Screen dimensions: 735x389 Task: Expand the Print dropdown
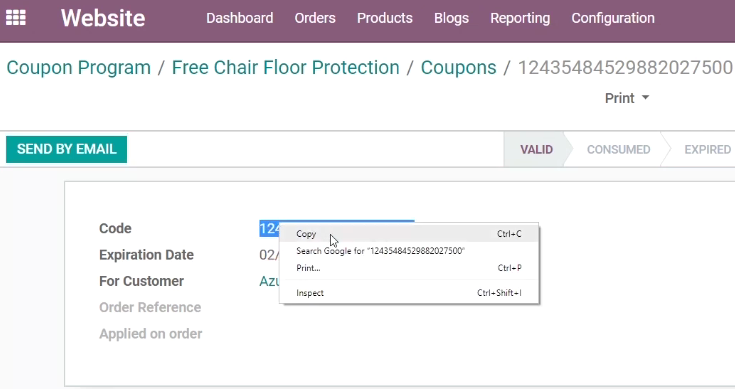coord(627,98)
